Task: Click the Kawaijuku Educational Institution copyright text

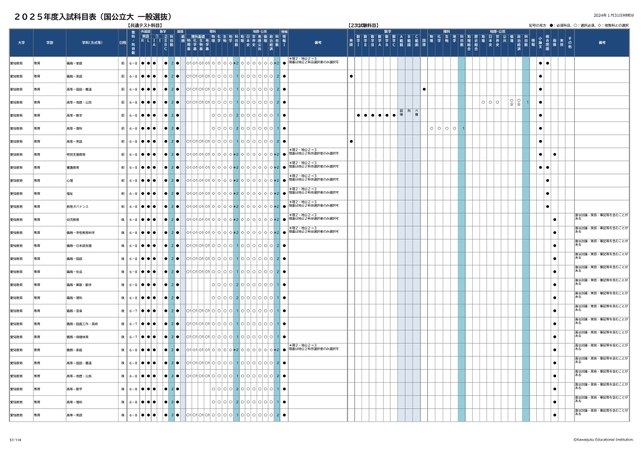Action: coord(602,437)
